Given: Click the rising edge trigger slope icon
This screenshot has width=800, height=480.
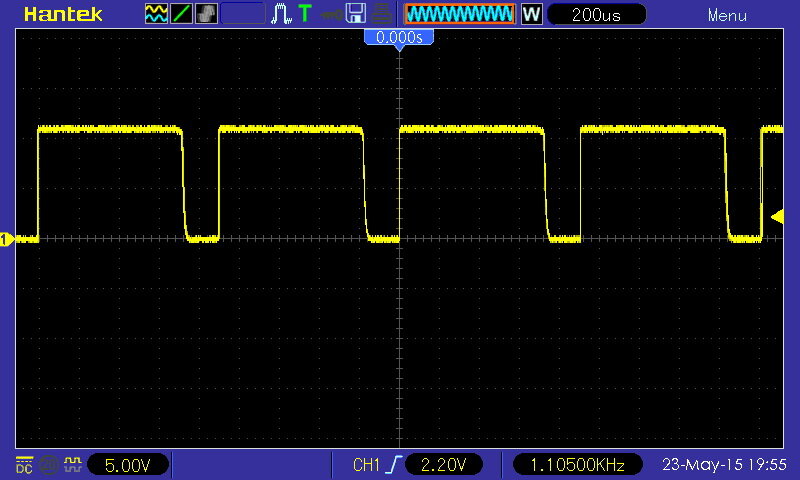Looking at the screenshot, I should (394, 465).
